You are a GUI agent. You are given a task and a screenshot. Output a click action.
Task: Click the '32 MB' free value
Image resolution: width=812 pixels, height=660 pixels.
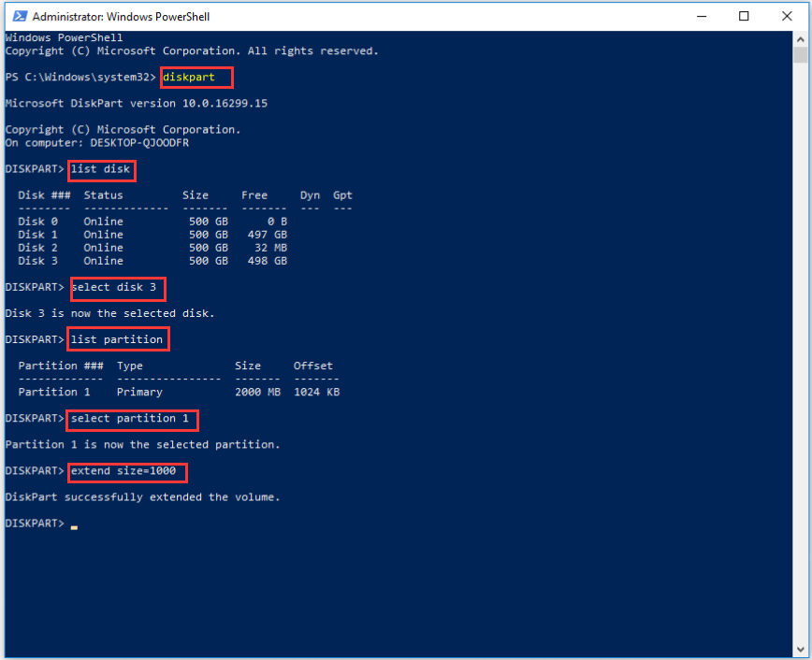[271, 248]
